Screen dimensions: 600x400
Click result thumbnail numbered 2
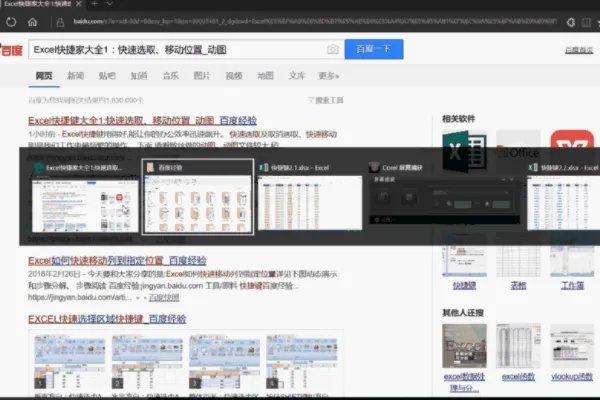[x=147, y=362]
